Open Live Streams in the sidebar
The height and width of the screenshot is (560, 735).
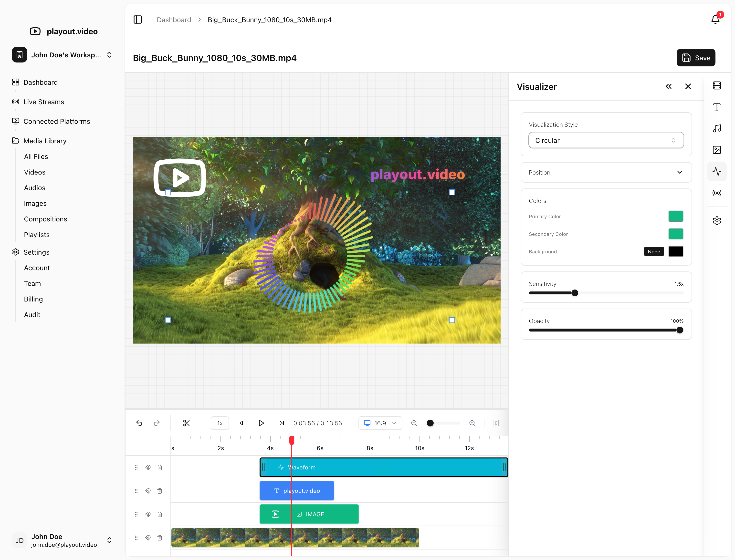[x=44, y=102]
